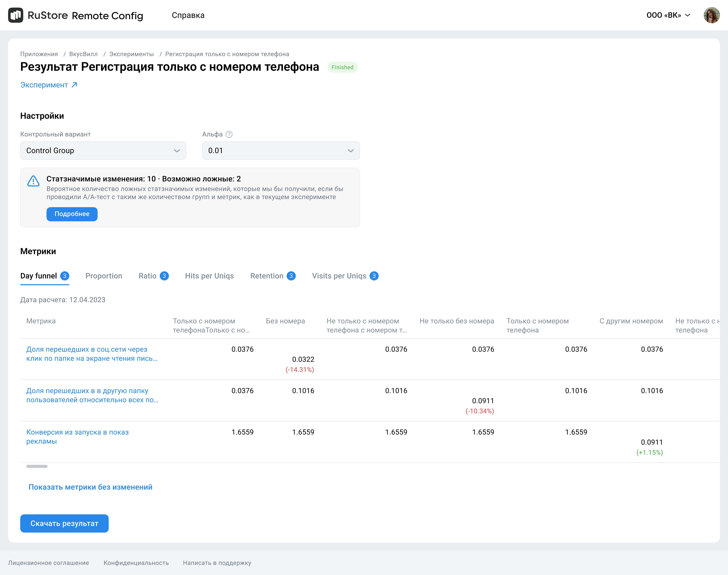Click the (-14.31%) change value
Image resolution: width=728 pixels, height=575 pixels.
[x=300, y=370]
